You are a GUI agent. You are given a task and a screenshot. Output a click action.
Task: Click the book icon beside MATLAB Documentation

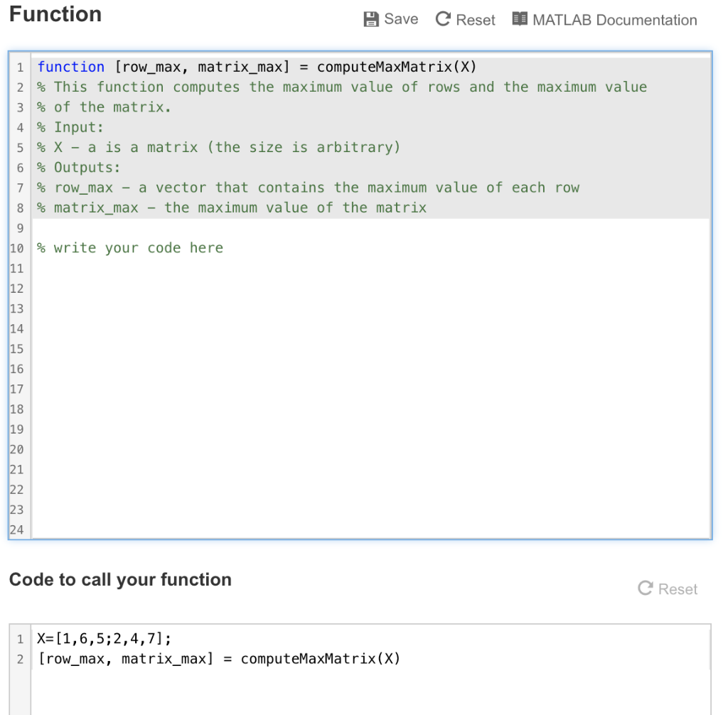pyautogui.click(x=520, y=19)
